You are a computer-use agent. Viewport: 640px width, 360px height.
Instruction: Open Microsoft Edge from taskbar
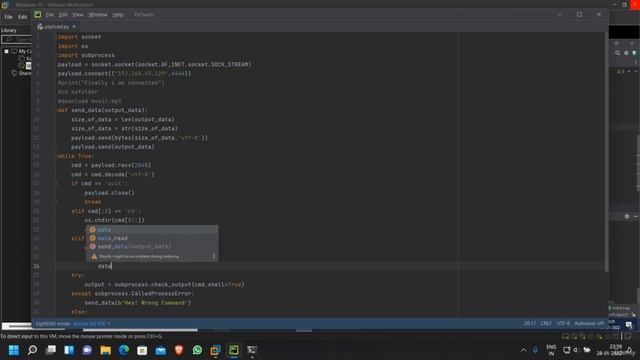124,350
